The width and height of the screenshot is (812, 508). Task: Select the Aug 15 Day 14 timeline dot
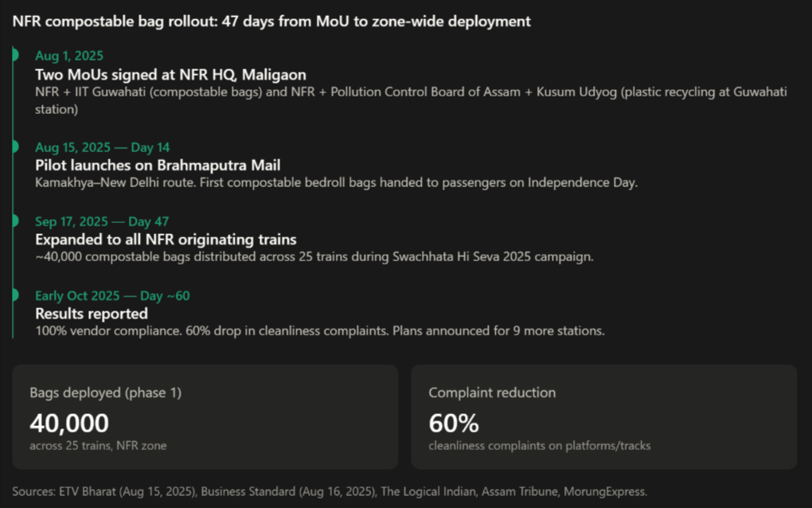coord(14,147)
